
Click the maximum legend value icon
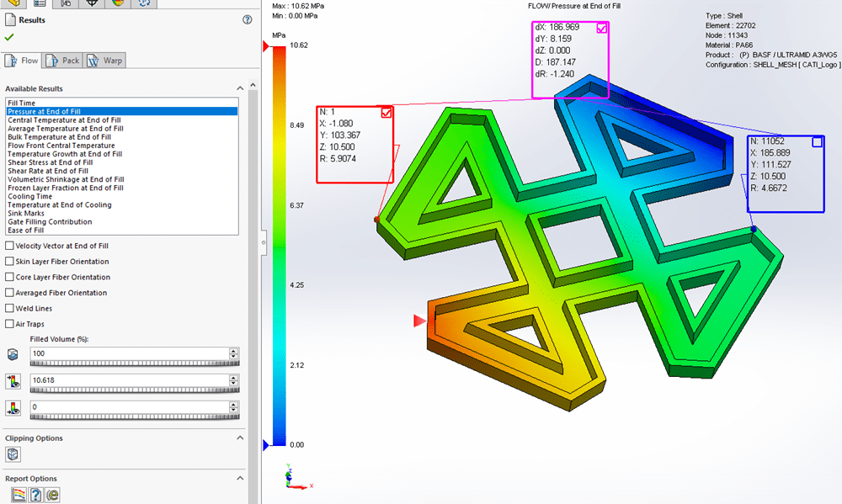click(13, 382)
